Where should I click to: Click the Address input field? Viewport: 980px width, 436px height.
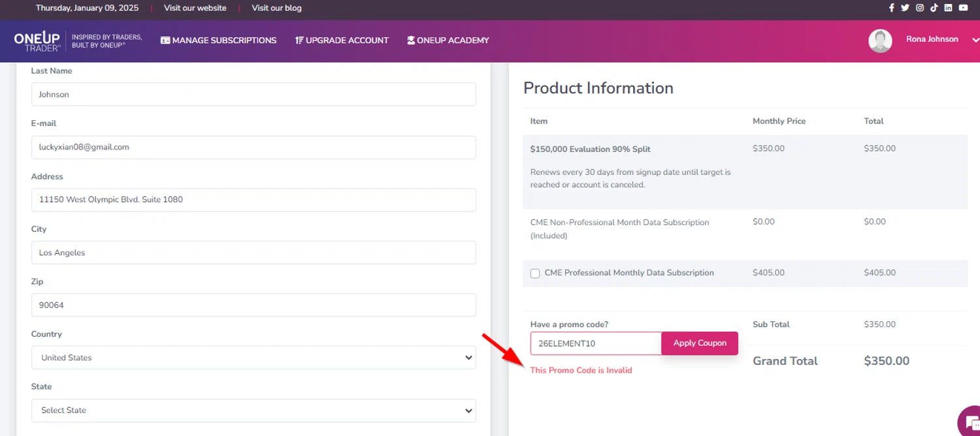click(253, 200)
